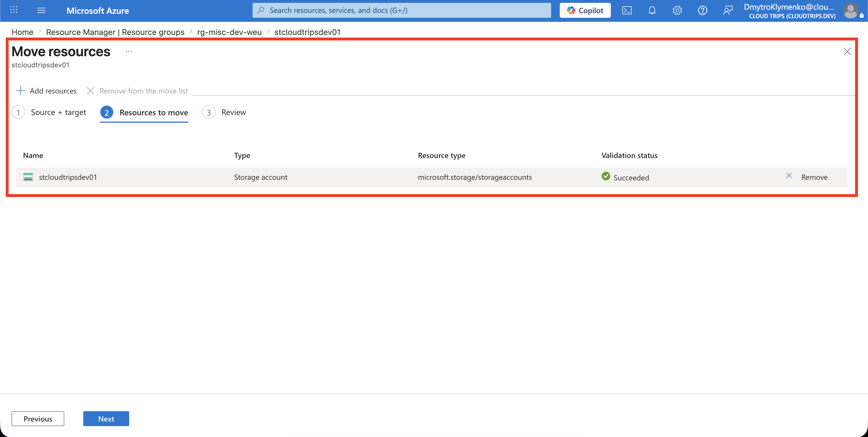868x437 pixels.
Task: Go to rg-misc-dev-weu breadcrumb
Action: (x=229, y=32)
